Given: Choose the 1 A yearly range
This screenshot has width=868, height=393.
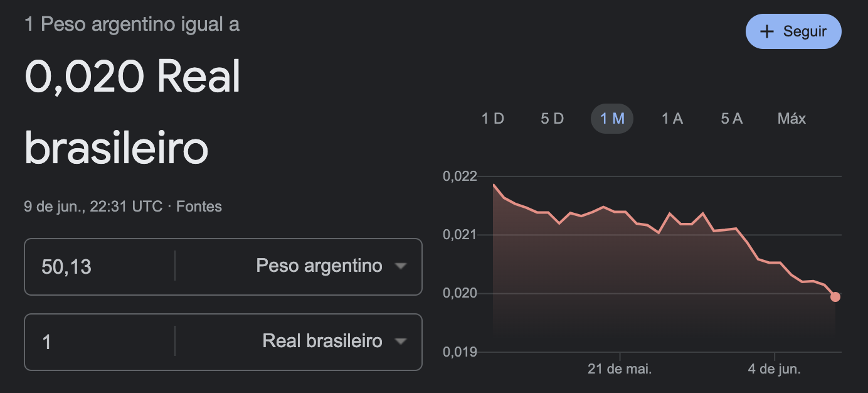Looking at the screenshot, I should tap(672, 119).
